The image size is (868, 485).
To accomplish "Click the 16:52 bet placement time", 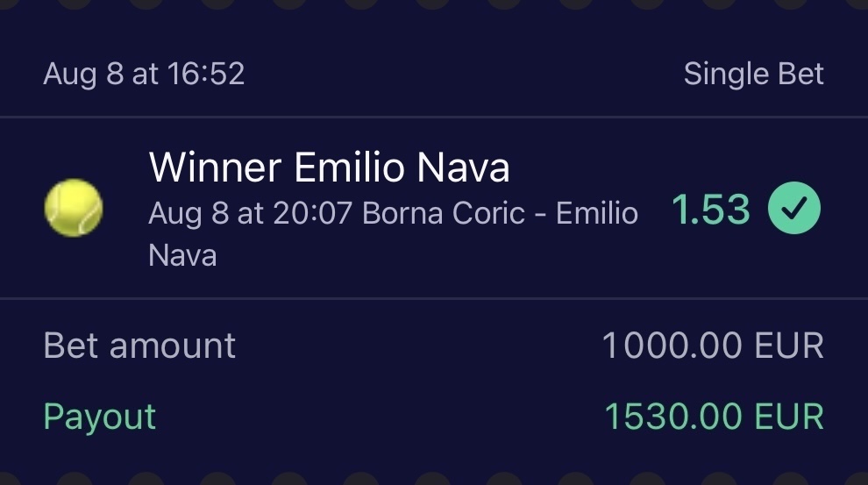I will pyautogui.click(x=205, y=74).
